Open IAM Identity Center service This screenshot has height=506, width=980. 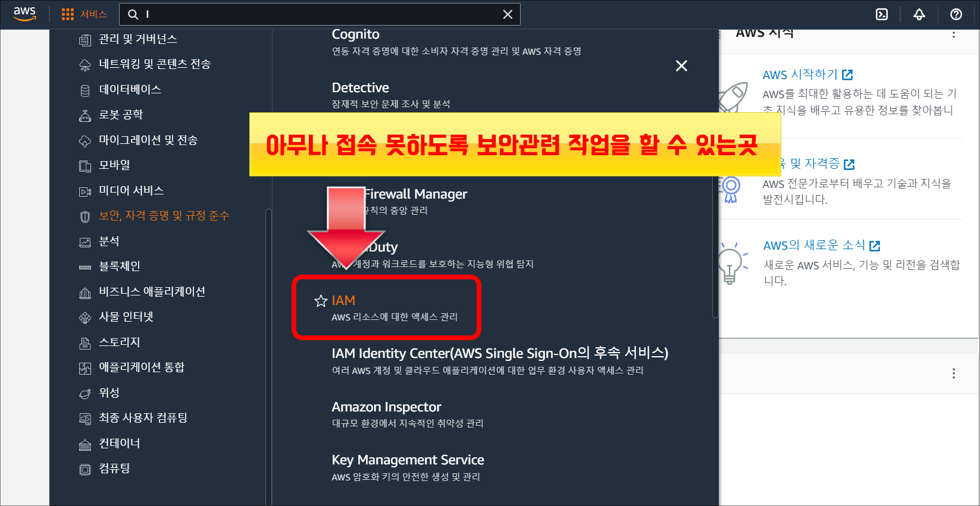click(500, 353)
